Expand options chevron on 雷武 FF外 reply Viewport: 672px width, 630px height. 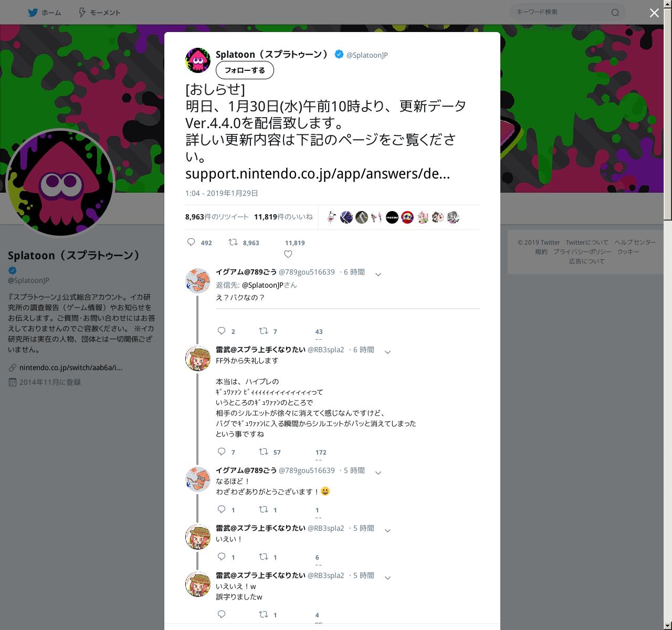[x=388, y=352]
